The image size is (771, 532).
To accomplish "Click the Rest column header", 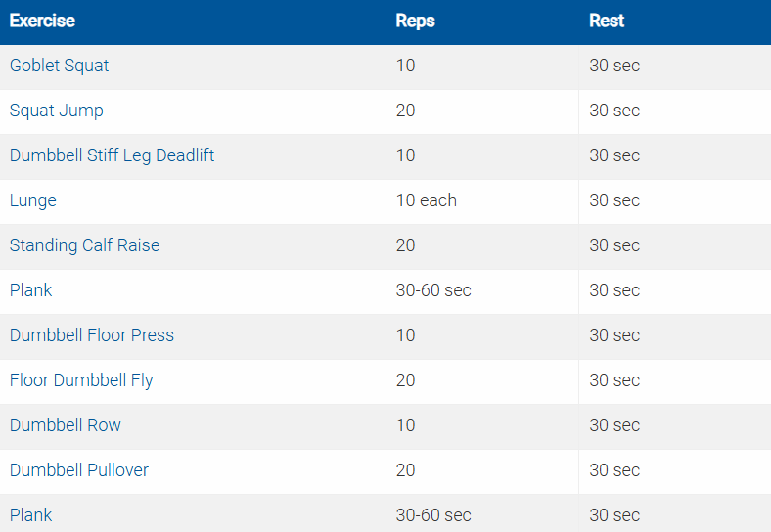I will coord(607,21).
